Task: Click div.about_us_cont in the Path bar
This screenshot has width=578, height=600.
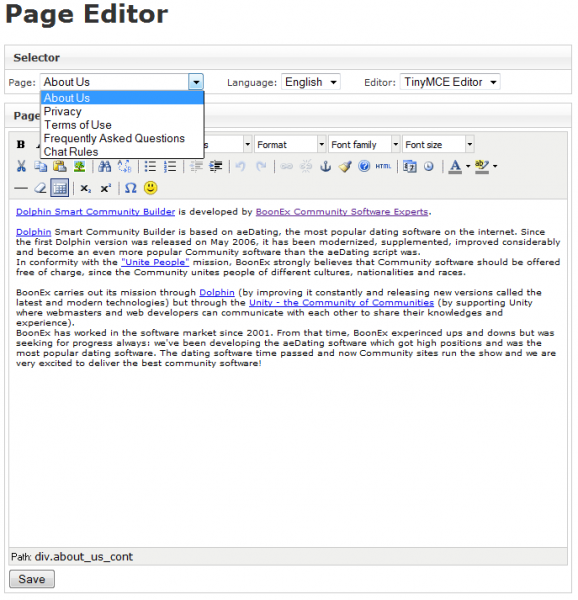Action: [83, 557]
